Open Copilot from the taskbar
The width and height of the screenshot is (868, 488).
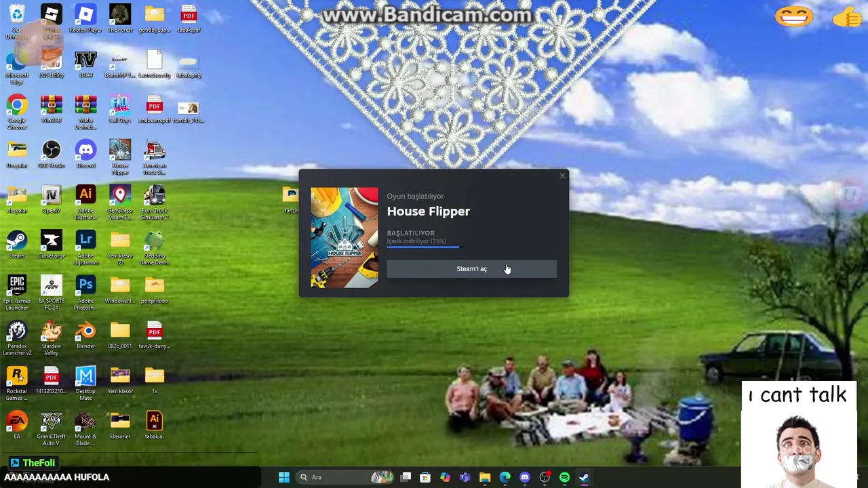click(x=445, y=477)
